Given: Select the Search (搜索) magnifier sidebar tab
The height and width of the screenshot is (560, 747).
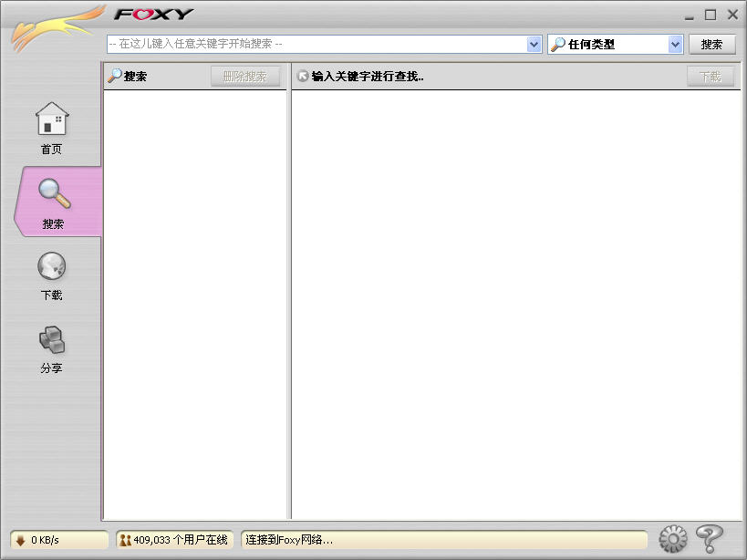Looking at the screenshot, I should [x=53, y=194].
